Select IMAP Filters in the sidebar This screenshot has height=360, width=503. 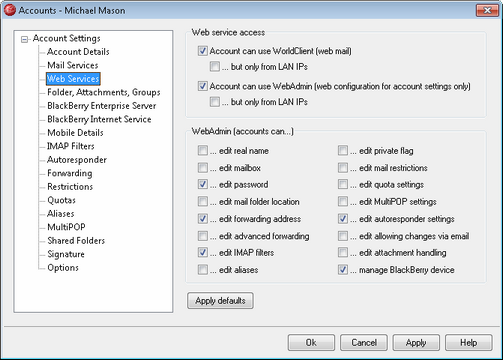pyautogui.click(x=71, y=146)
